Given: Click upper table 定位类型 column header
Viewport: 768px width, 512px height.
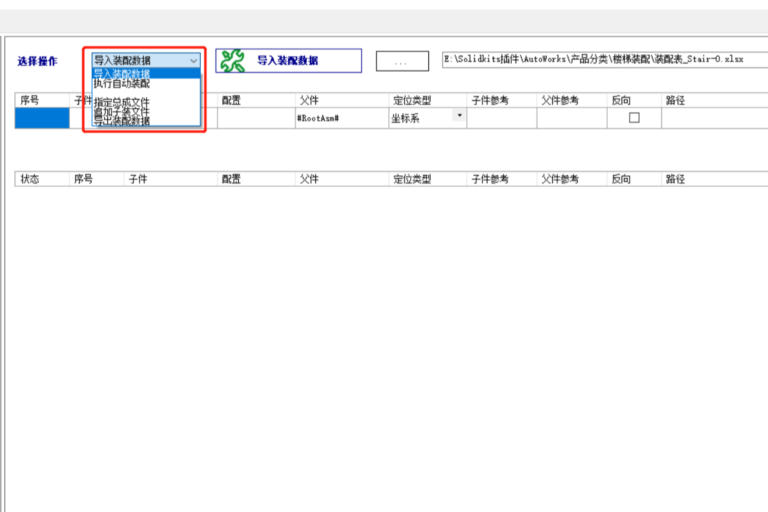Looking at the screenshot, I should pyautogui.click(x=428, y=100).
